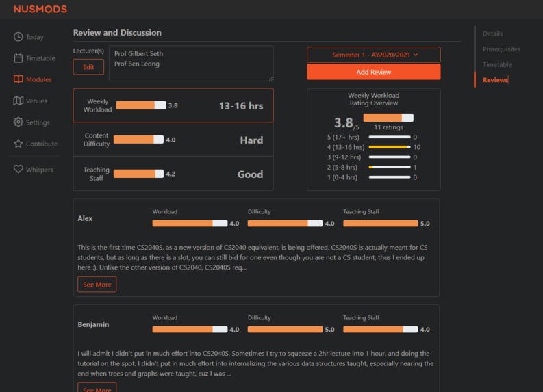Select Reviews in right nav
Screen dimensions: 543x392
495,80
